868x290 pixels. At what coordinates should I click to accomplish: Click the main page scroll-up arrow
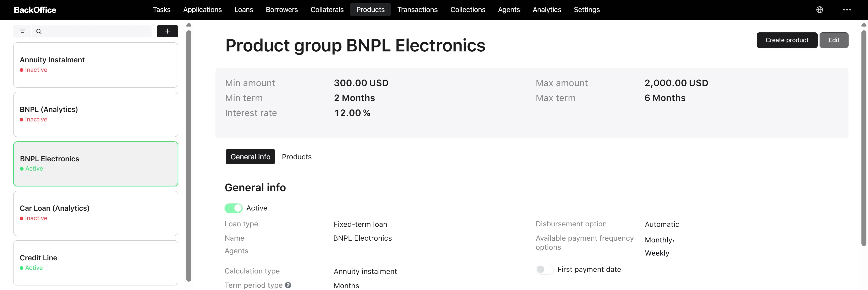864,25
